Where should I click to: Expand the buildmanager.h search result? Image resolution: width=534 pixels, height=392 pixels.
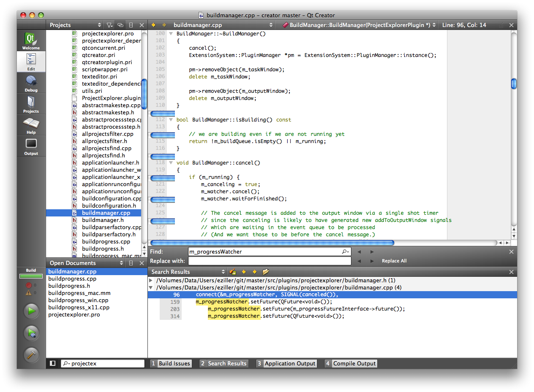point(151,281)
